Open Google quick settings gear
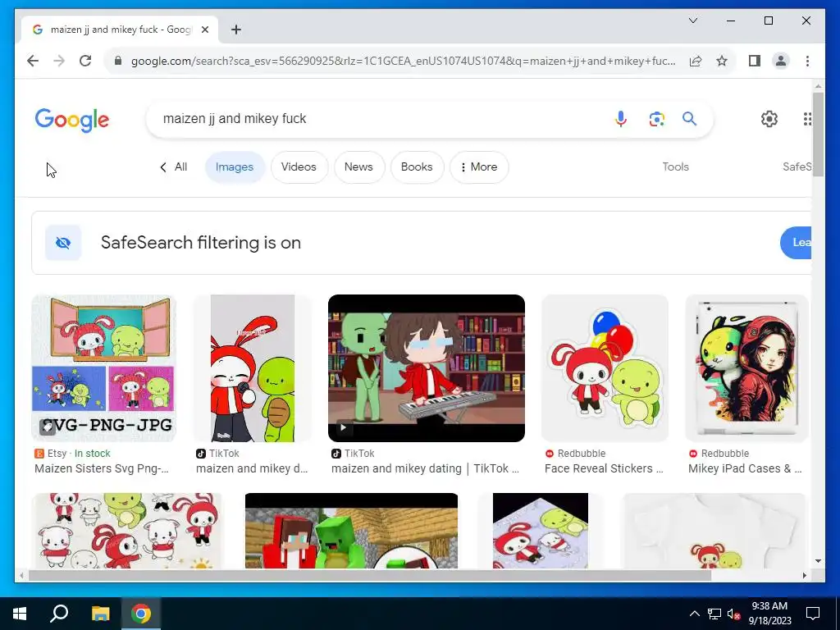Viewport: 840px width, 630px height. click(769, 119)
